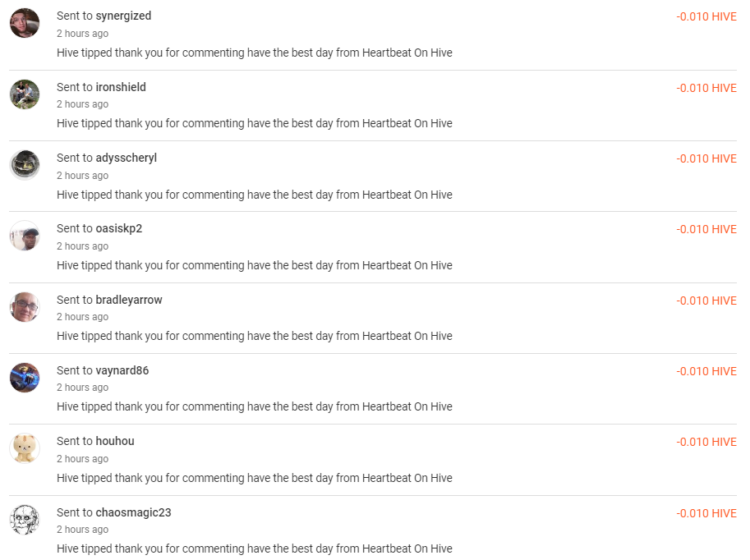Click the -0.010 HIVE amount for synergized
This screenshot has width=750, height=560.
(706, 16)
